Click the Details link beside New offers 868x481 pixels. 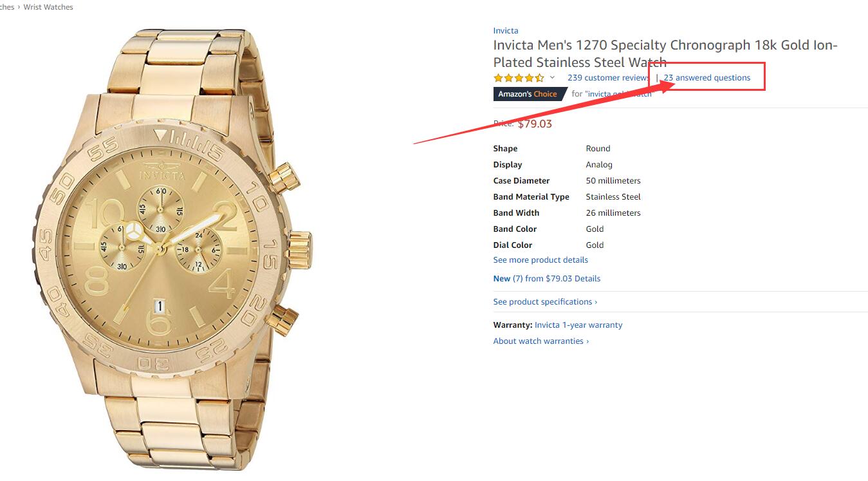[587, 279]
